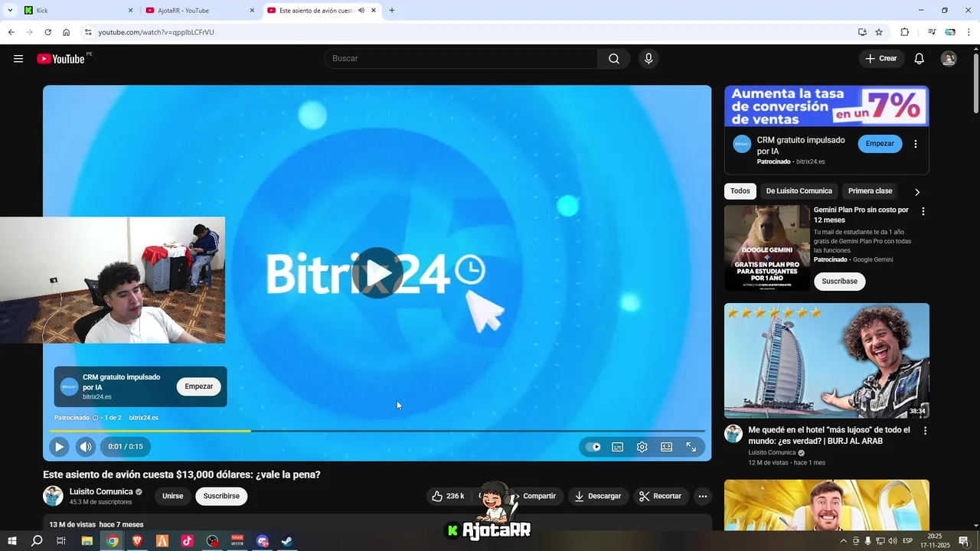Viewport: 980px width, 551px height.
Task: Click the browser home button
Action: click(x=67, y=32)
